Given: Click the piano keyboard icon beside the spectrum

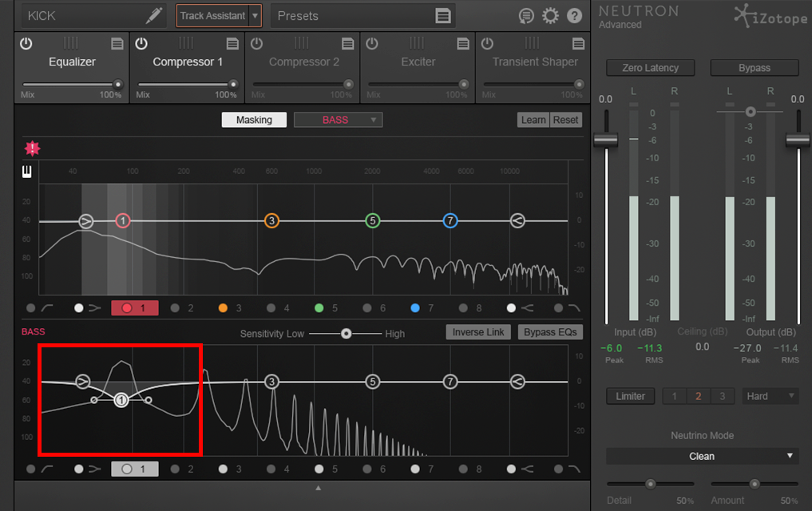Looking at the screenshot, I should 26,170.
